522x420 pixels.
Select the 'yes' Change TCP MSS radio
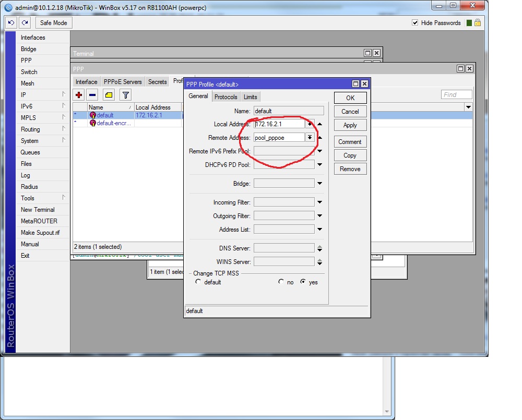303,282
